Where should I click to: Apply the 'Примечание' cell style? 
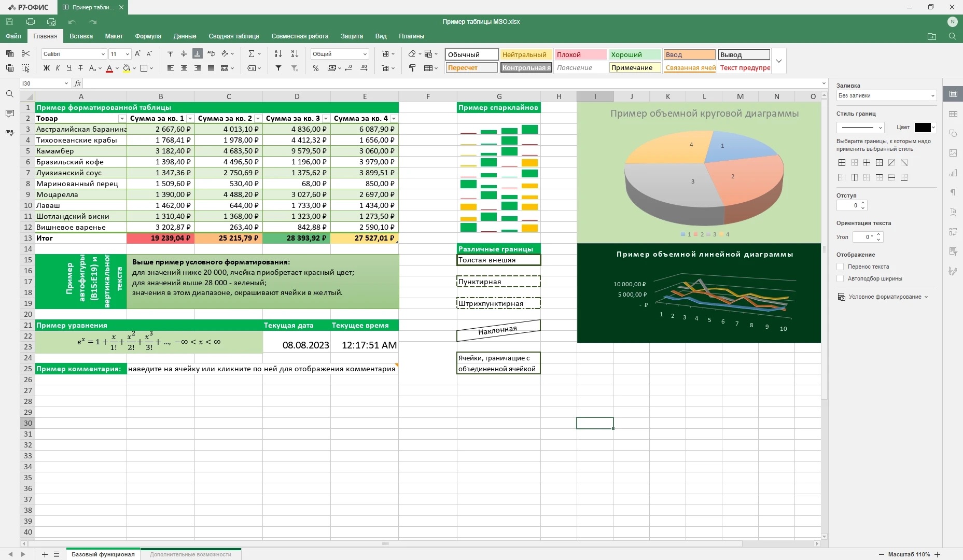pyautogui.click(x=635, y=68)
